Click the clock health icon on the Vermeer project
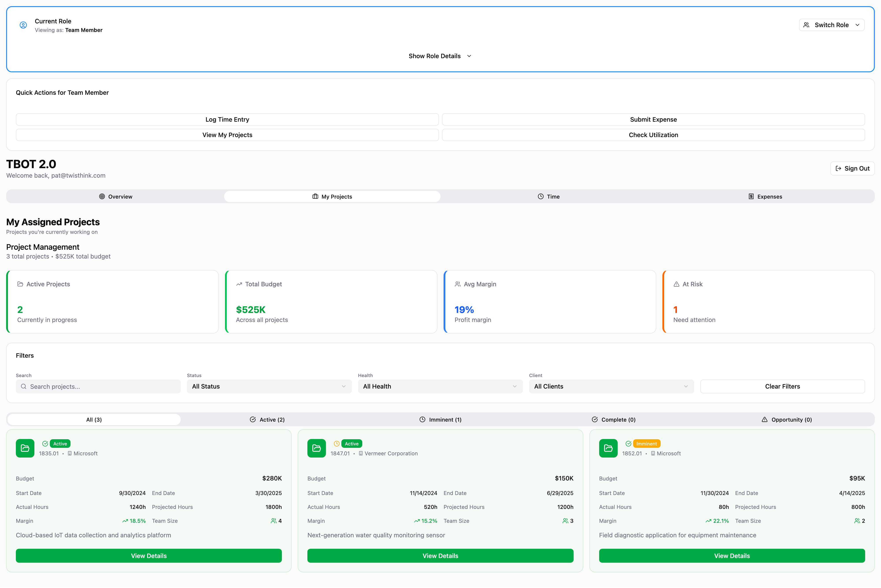881x588 pixels. point(337,444)
